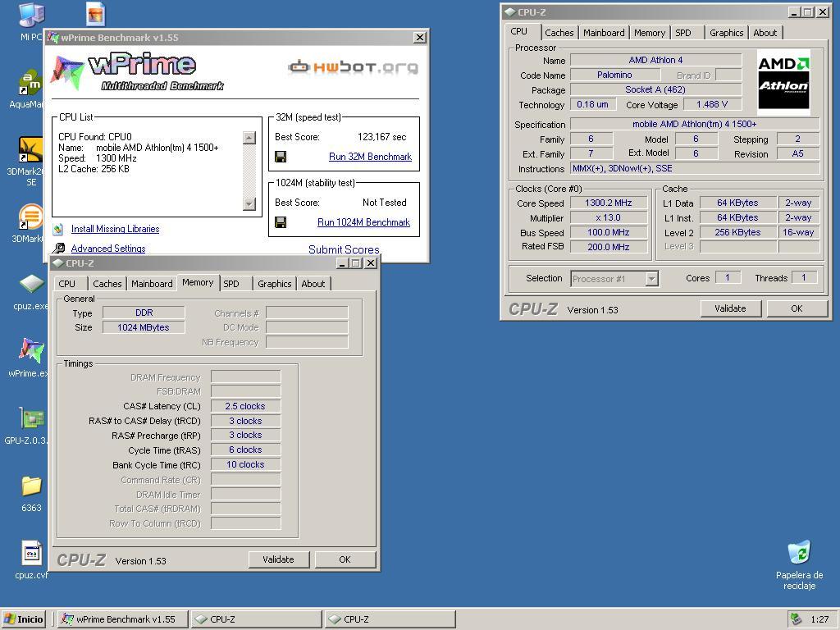This screenshot has width=840, height=630.
Task: Click OK in the Memory window
Action: [x=345, y=559]
